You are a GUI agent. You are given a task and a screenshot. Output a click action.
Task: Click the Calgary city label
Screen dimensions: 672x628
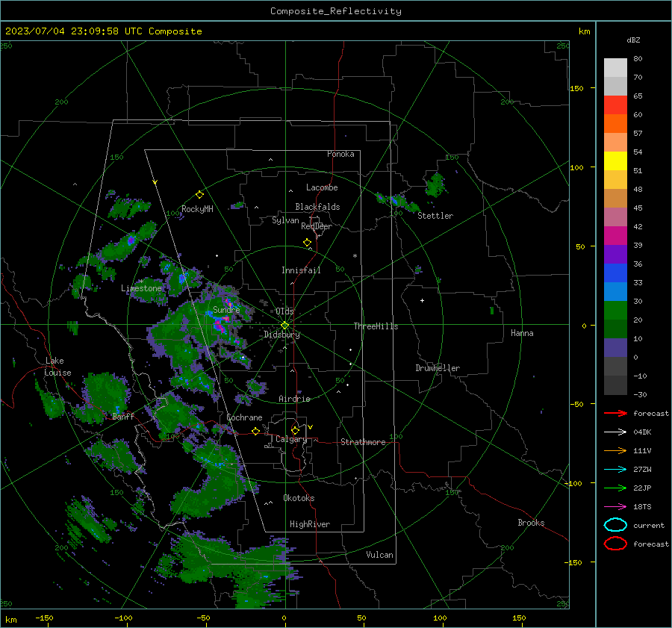[x=291, y=439]
